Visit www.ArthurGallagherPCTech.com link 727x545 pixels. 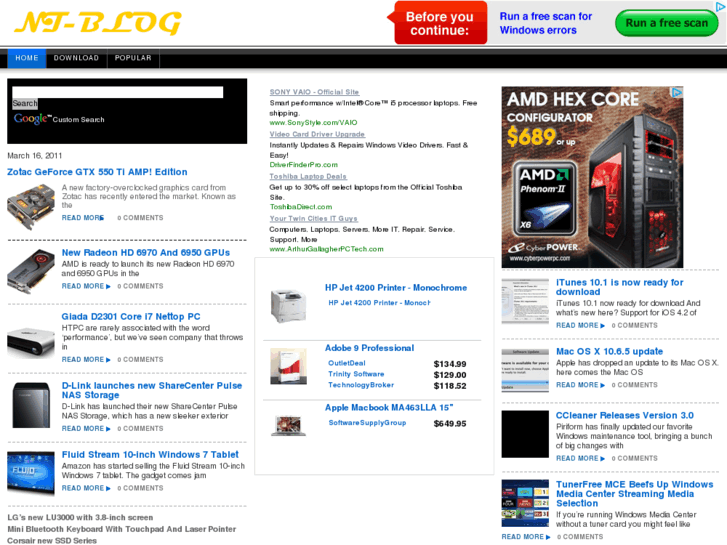326,249
